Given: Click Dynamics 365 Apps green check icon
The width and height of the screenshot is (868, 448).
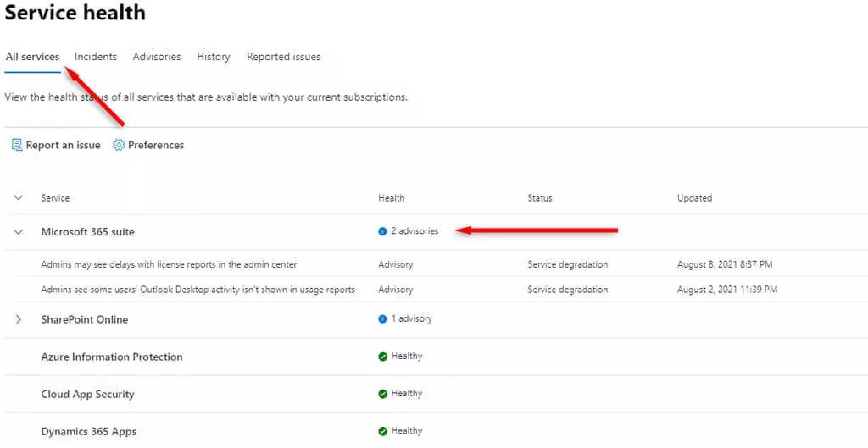Looking at the screenshot, I should click(382, 431).
